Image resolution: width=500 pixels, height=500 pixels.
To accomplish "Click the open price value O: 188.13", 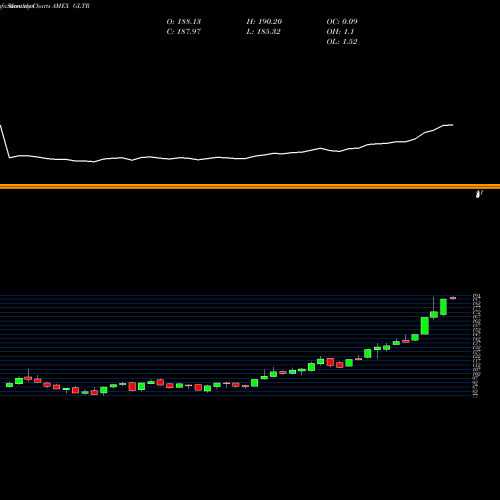I will tap(184, 22).
